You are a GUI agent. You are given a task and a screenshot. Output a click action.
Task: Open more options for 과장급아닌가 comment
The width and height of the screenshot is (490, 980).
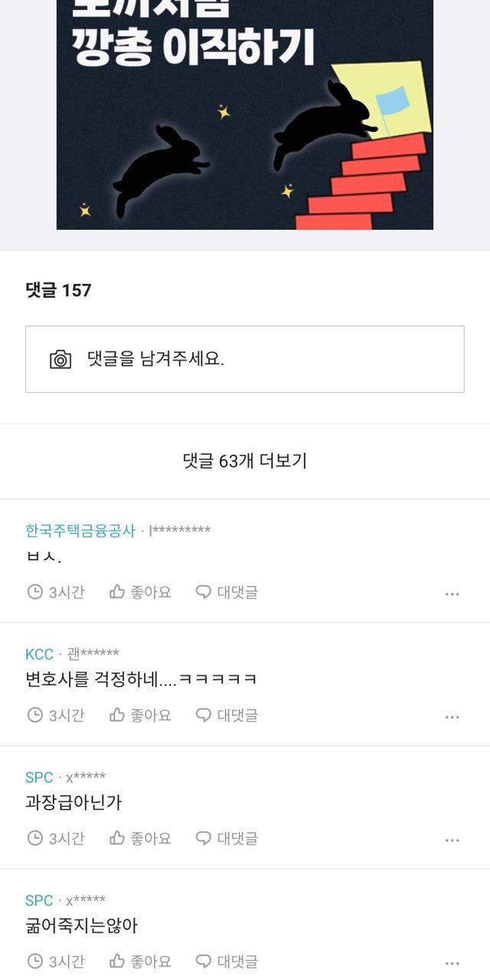click(452, 840)
